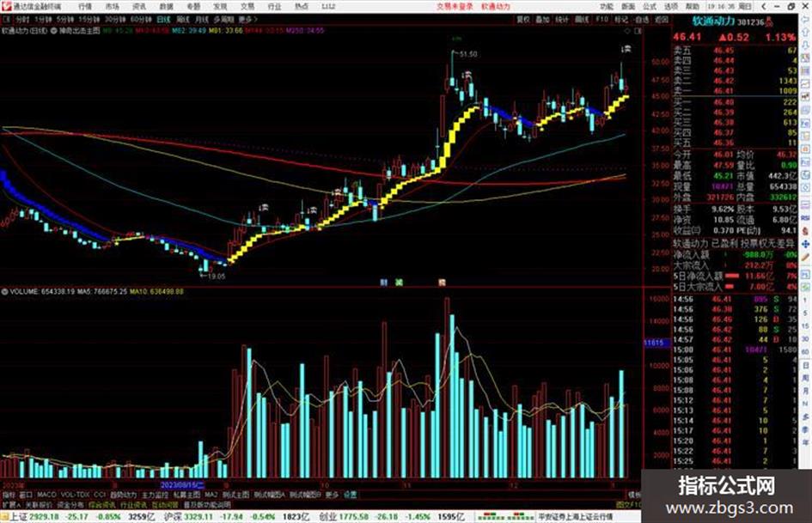Click the blue move cross icon in sidebar
This screenshot has height=523, width=812.
[x=806, y=244]
